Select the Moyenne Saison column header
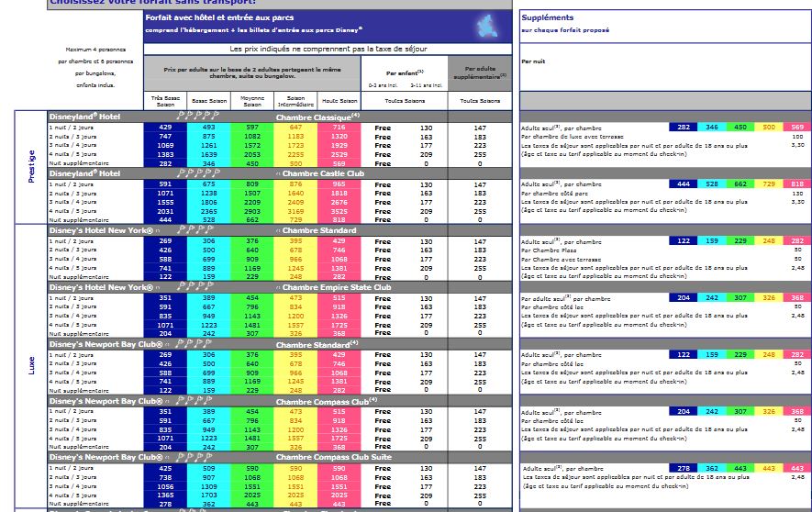 (x=252, y=101)
